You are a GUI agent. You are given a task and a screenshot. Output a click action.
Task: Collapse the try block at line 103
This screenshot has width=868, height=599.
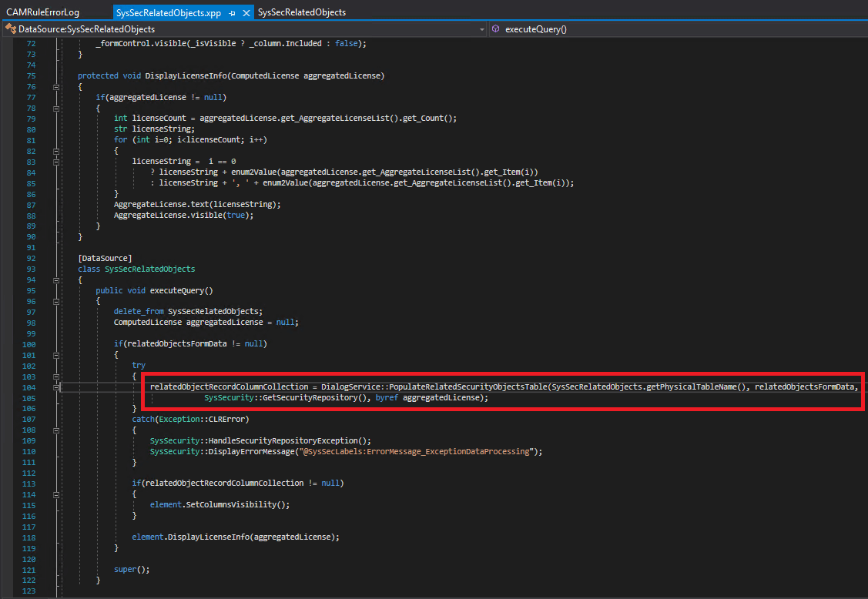(x=56, y=376)
